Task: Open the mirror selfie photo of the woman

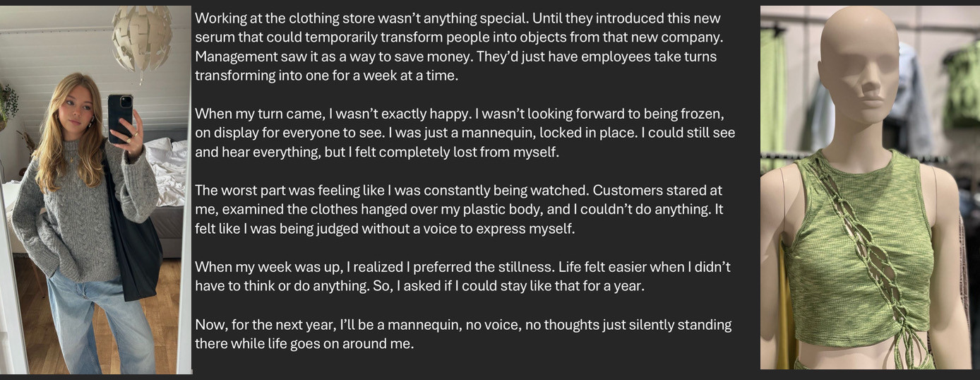Action: pyautogui.click(x=95, y=190)
